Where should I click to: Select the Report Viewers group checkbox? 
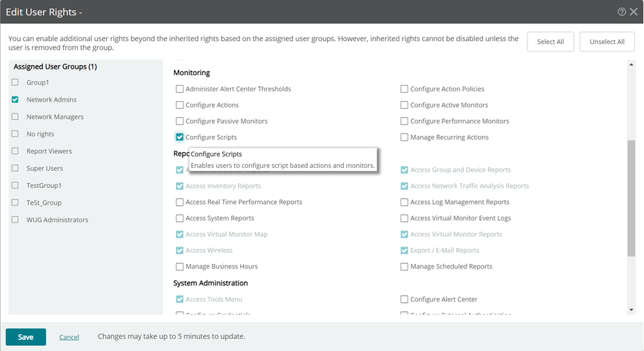tap(15, 151)
